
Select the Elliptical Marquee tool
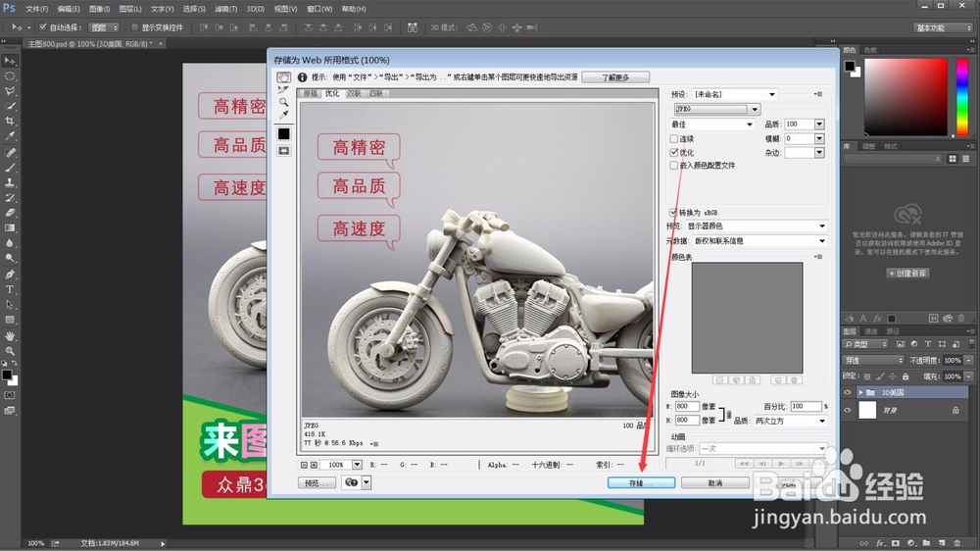[x=10, y=75]
